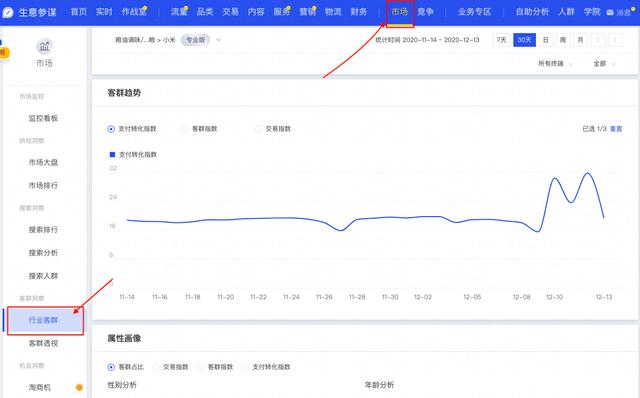Open the 首页 top menu
This screenshot has width=640, height=398.
[79, 12]
